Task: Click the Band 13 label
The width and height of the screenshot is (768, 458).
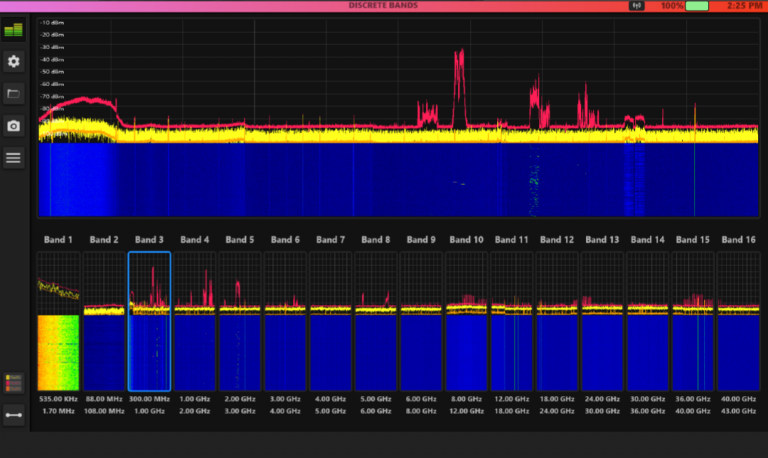Action: point(602,240)
